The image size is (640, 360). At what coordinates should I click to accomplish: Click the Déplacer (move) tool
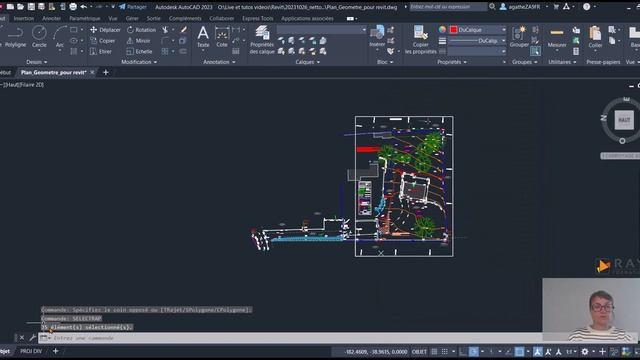tap(105, 30)
